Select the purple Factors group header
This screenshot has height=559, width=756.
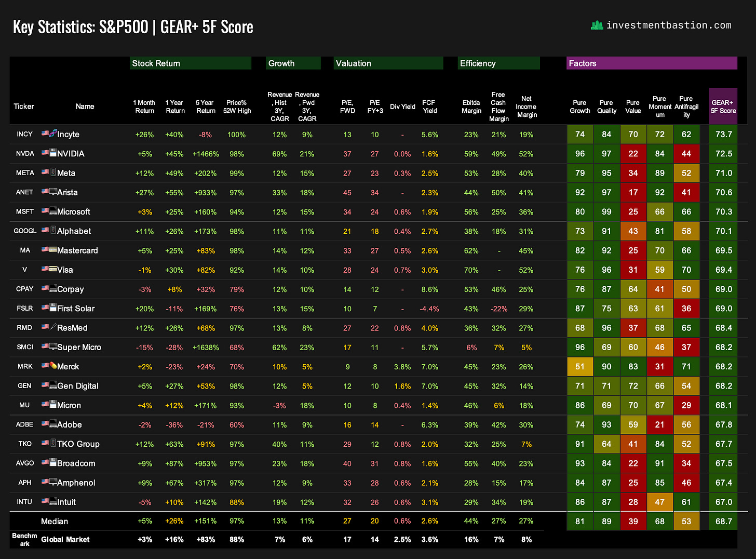652,63
